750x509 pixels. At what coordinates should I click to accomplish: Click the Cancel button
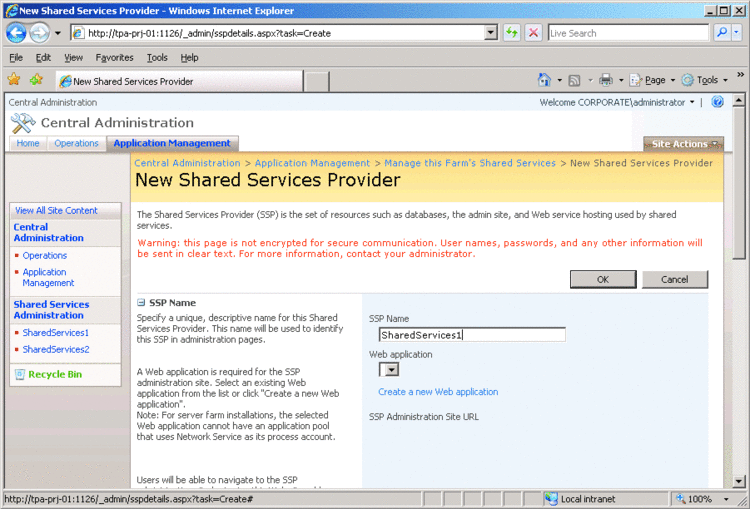pyautogui.click(x=675, y=279)
